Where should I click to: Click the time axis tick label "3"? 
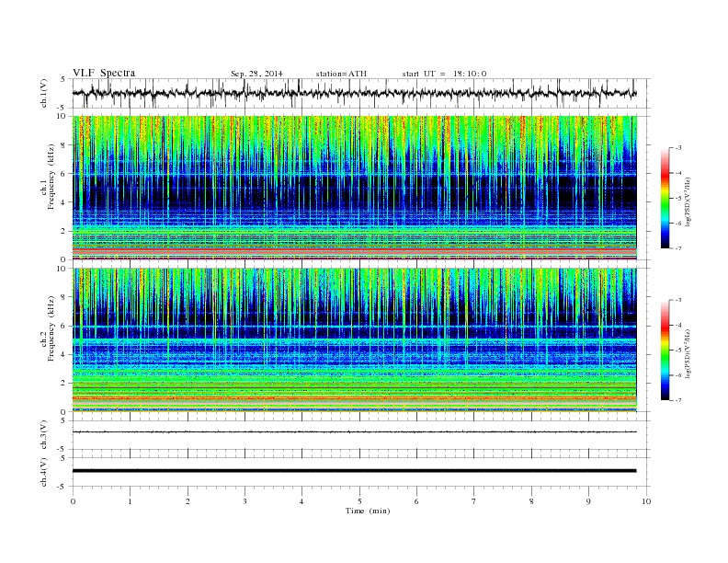245,501
